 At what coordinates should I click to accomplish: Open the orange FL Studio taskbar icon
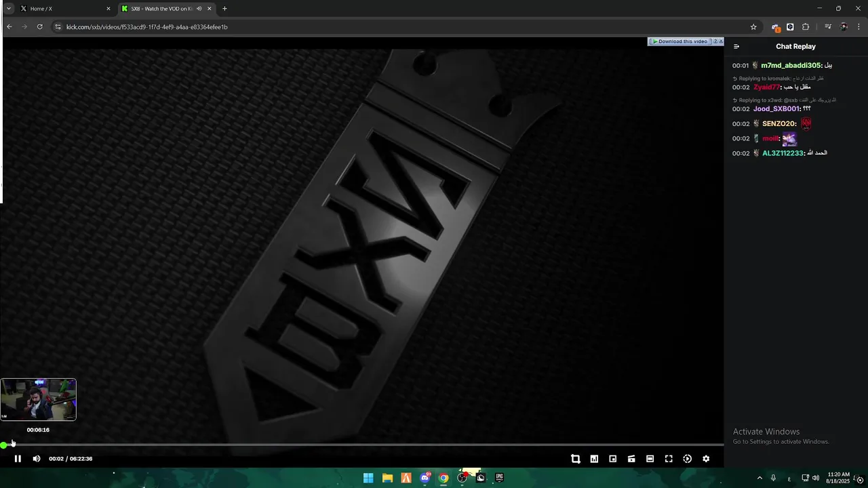(406, 478)
